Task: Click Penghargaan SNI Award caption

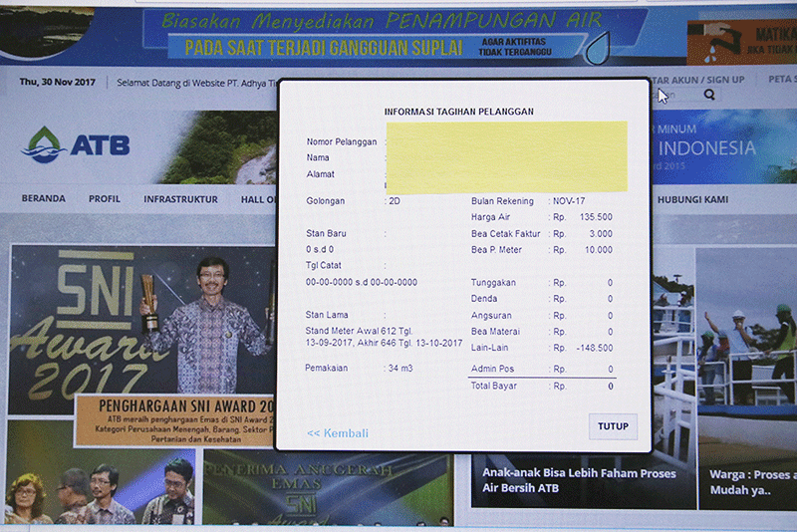Action: coord(174,407)
